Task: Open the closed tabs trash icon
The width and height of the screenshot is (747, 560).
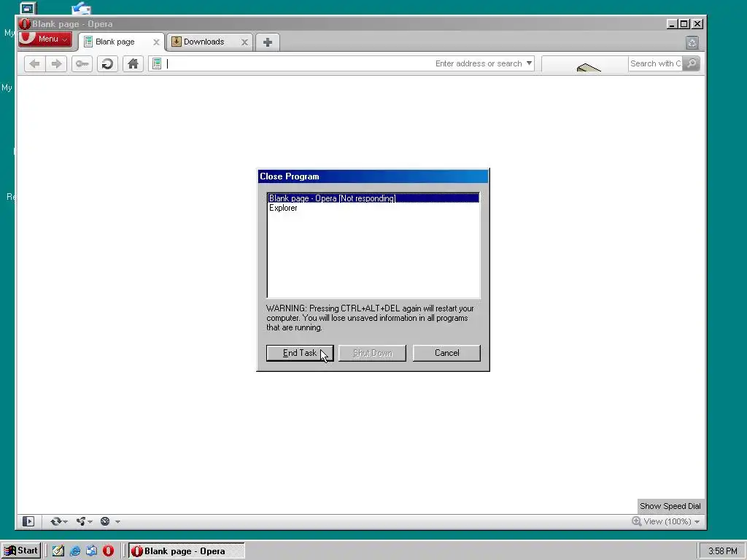Action: point(692,43)
